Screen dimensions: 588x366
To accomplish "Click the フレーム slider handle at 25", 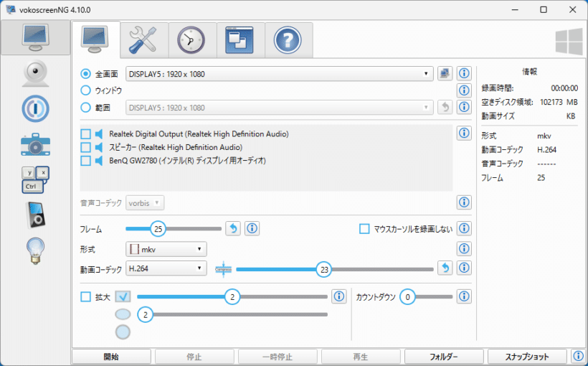I will 158,229.
